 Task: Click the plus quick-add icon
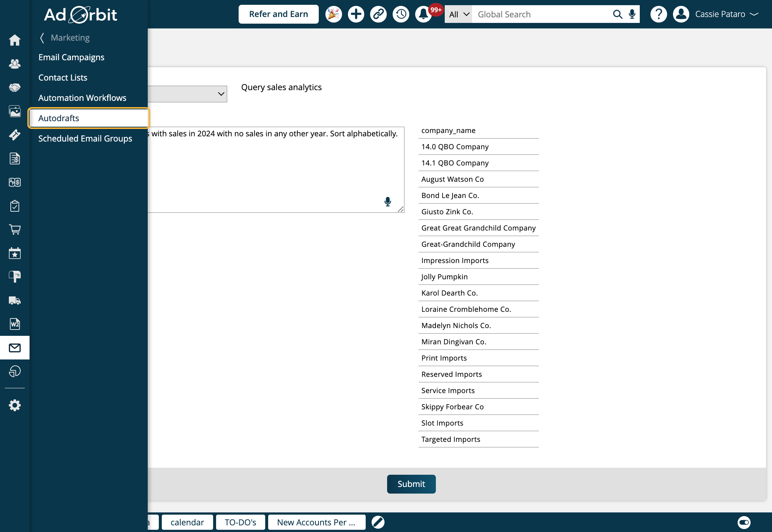point(356,14)
